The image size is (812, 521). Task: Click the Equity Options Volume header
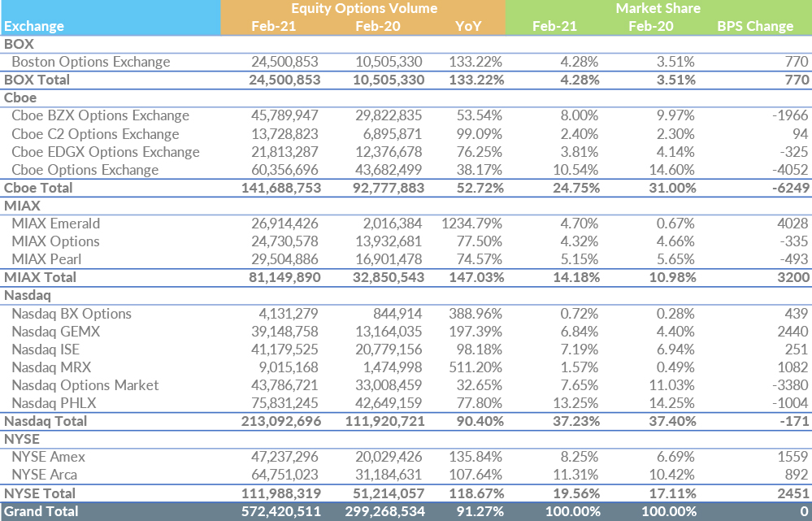364,8
